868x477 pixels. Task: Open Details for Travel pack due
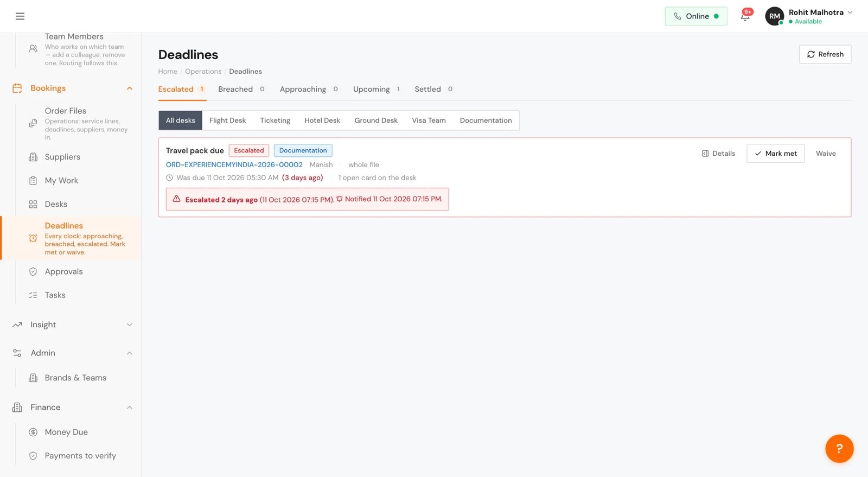[x=718, y=154]
